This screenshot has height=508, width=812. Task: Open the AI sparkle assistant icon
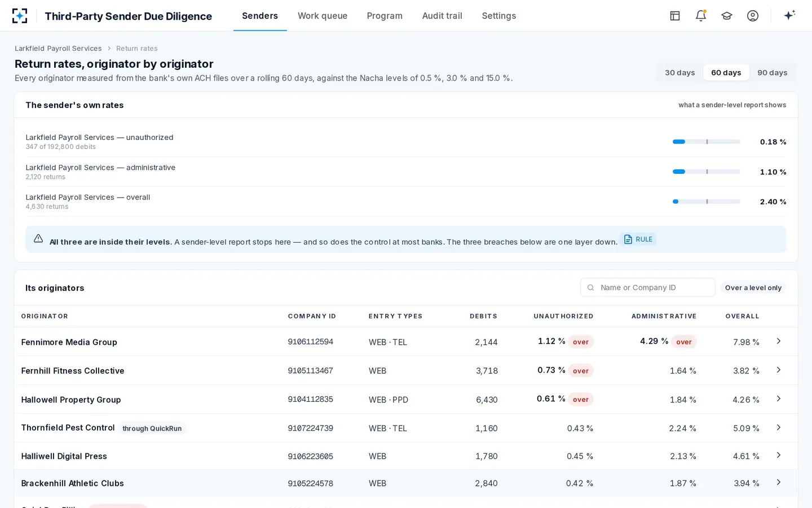789,15
